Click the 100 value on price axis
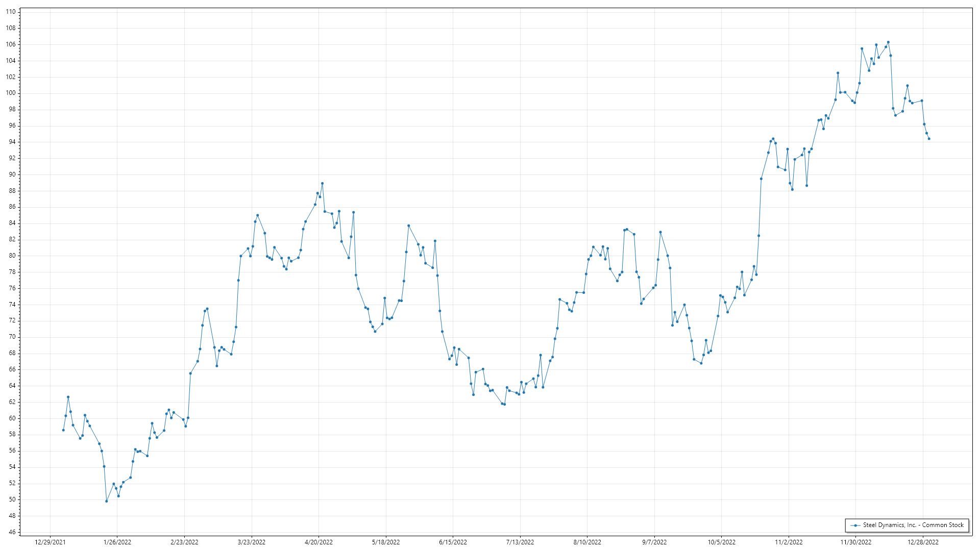980x551 pixels. click(11, 93)
